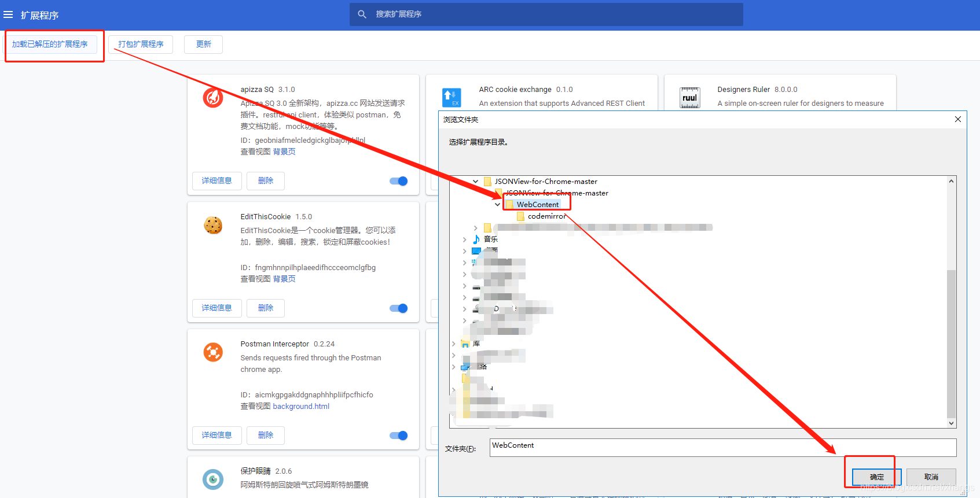
Task: Open details for EditThisCookie
Action: (x=217, y=308)
